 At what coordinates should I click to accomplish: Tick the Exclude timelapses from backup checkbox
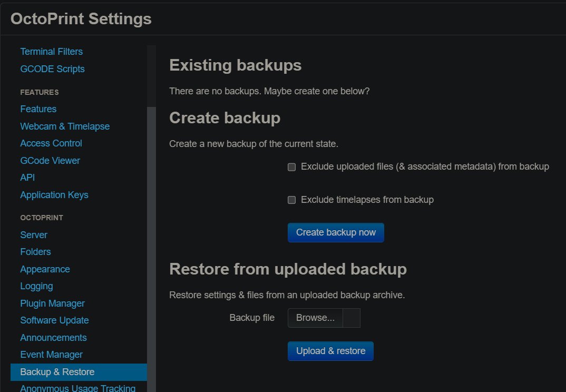[x=291, y=200]
